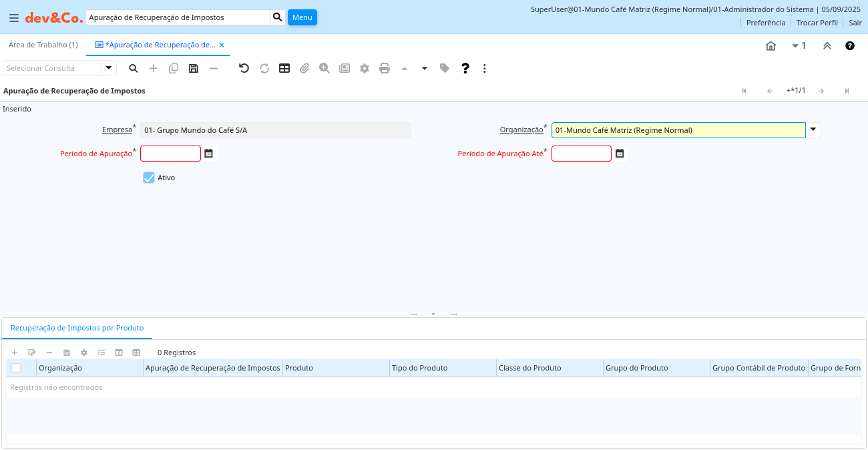
Task: Toggle the grid view icon
Action: click(284, 68)
